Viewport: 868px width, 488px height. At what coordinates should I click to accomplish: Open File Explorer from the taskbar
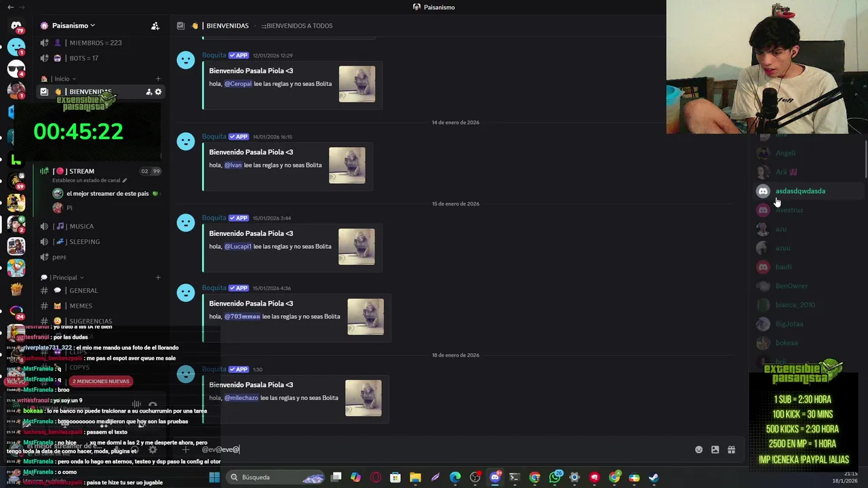415,477
